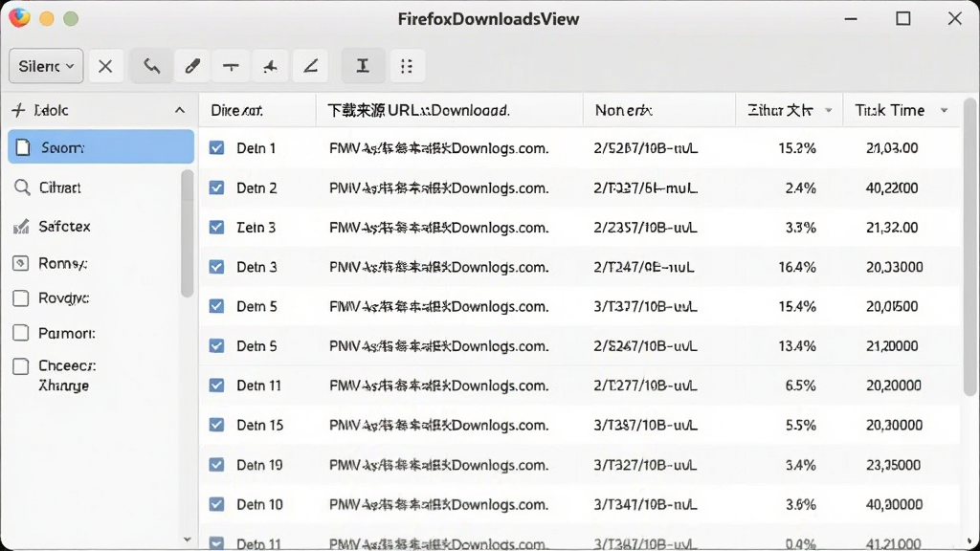This screenshot has height=551, width=980.
Task: Uncheck checkbox of Detn 5 row with 15.4%
Action: point(217,306)
